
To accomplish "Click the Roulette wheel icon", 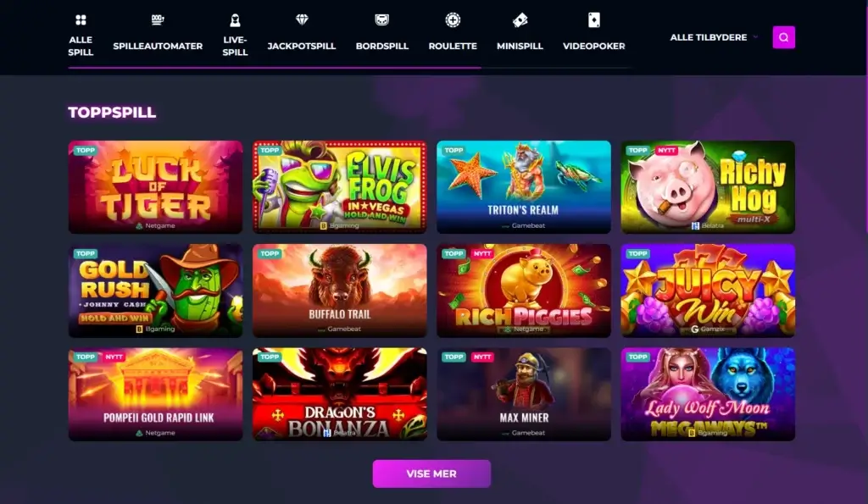I will coord(453,20).
